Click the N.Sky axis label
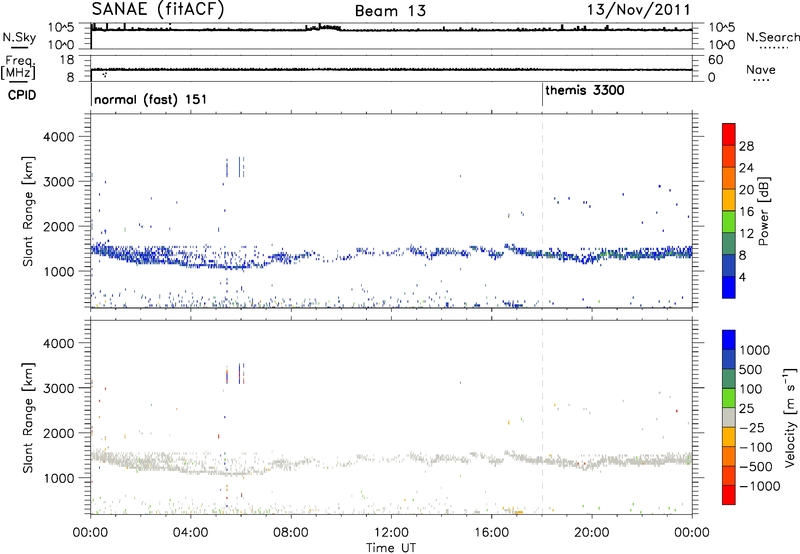 pyautogui.click(x=19, y=37)
